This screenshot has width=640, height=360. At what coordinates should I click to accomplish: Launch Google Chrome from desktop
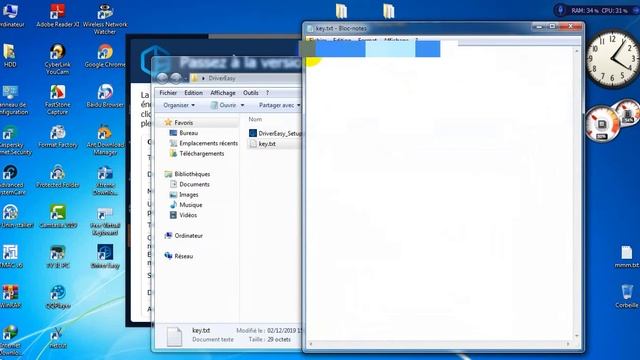pos(105,56)
